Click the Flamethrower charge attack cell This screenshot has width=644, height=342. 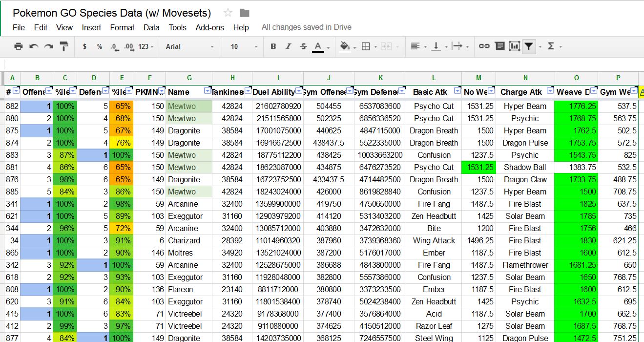click(x=525, y=265)
